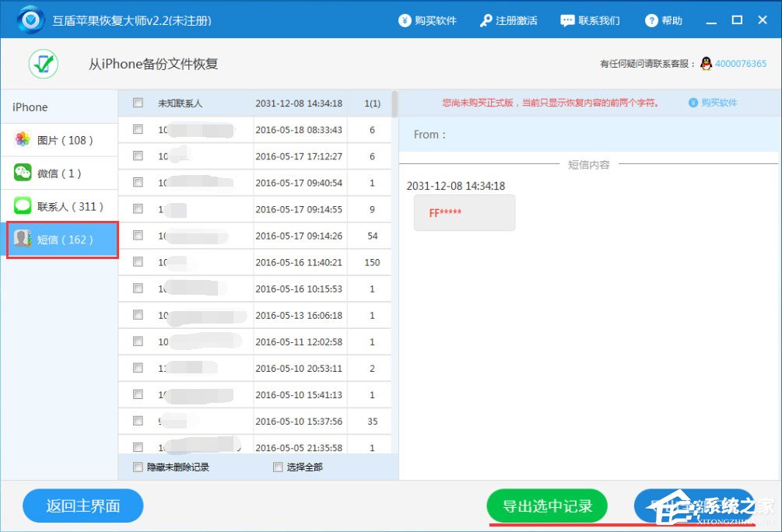782x532 pixels.
Task: Open the 图片 (108) photos category
Action: (x=47, y=141)
